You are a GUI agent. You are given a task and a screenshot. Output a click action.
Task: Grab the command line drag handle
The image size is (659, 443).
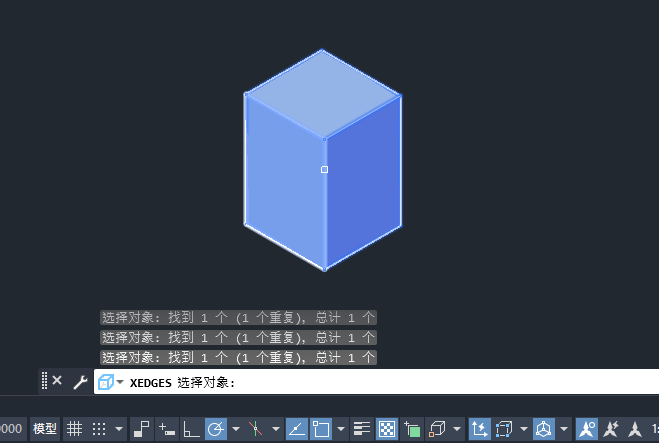(x=44, y=381)
